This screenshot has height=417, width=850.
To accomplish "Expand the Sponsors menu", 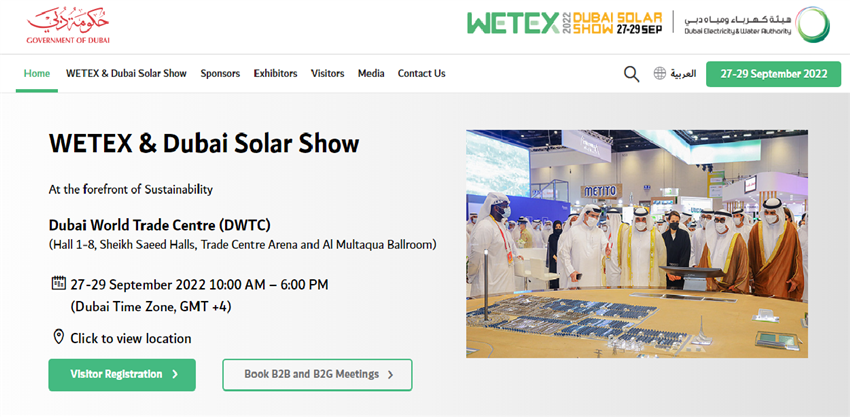I will coord(220,73).
